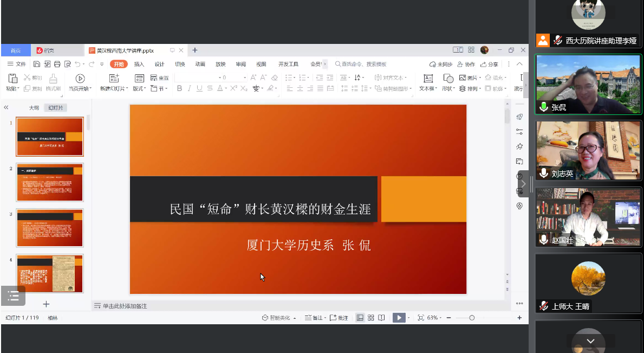Select slide 3 thumbnail in the panel
The image size is (644, 353).
click(50, 227)
